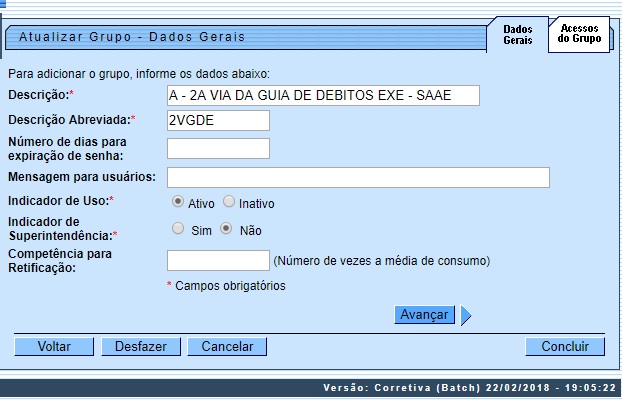Click the Versão Corretiva text in status bar
The width and height of the screenshot is (622, 400).
coord(469,388)
